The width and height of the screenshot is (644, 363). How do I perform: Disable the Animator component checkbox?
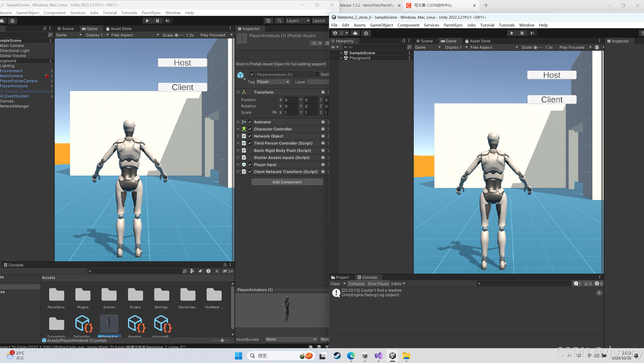[x=249, y=122]
